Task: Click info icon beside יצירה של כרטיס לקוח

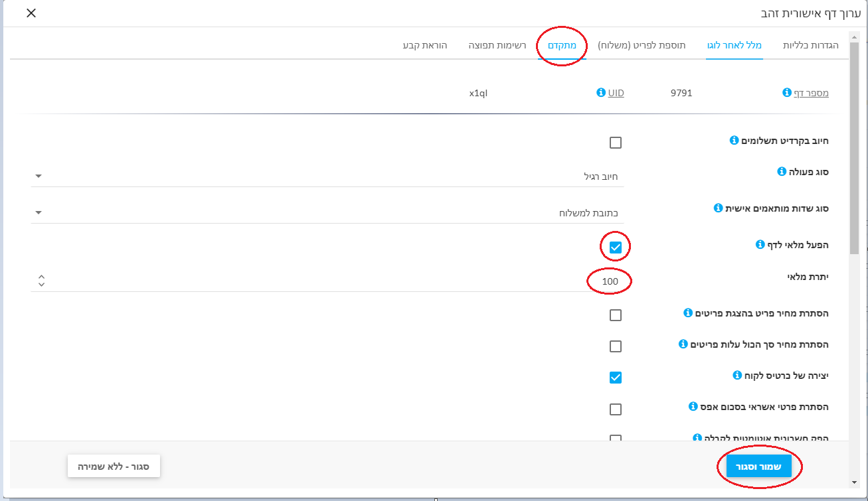Action: point(737,376)
